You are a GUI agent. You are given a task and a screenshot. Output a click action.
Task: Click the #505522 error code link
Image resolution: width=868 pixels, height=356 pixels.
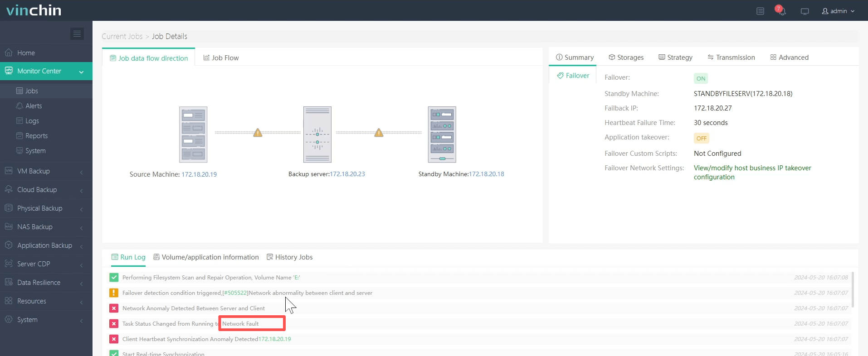235,293
